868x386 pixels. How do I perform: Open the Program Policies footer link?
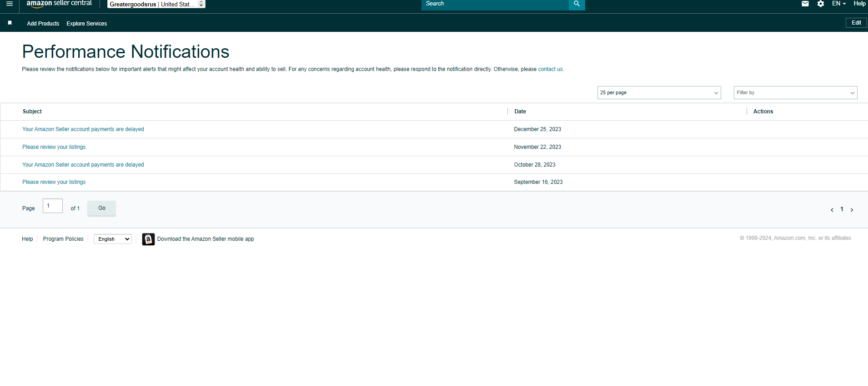click(x=63, y=239)
